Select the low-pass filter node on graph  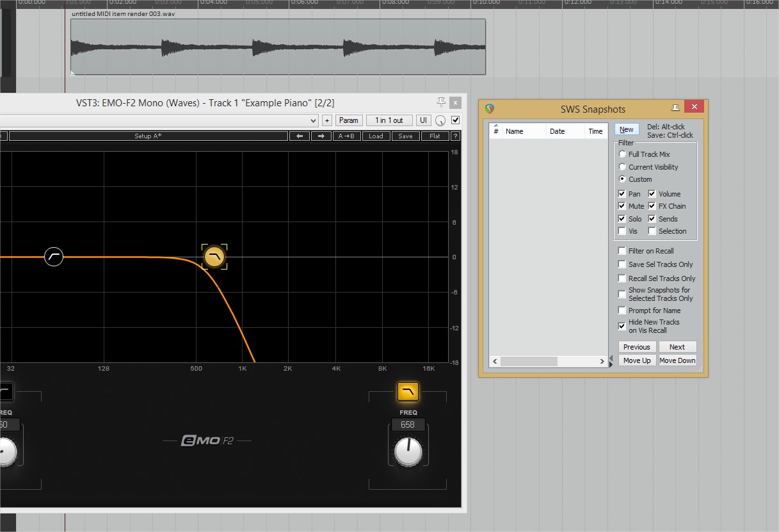(x=214, y=257)
